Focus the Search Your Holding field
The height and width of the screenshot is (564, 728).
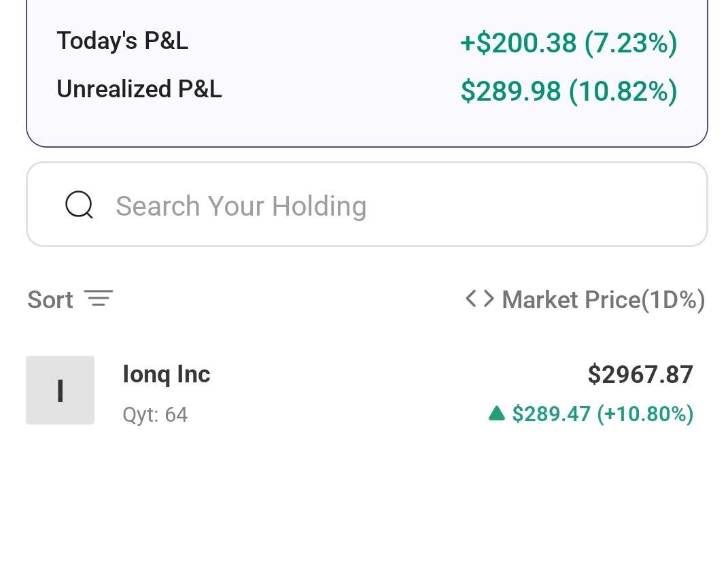point(367,204)
